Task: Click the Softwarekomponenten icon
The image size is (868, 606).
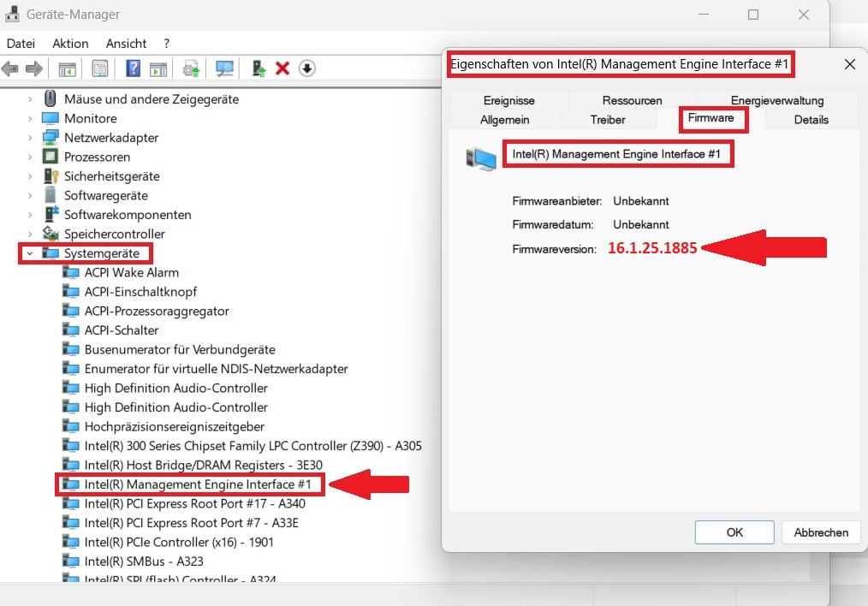Action: click(51, 214)
